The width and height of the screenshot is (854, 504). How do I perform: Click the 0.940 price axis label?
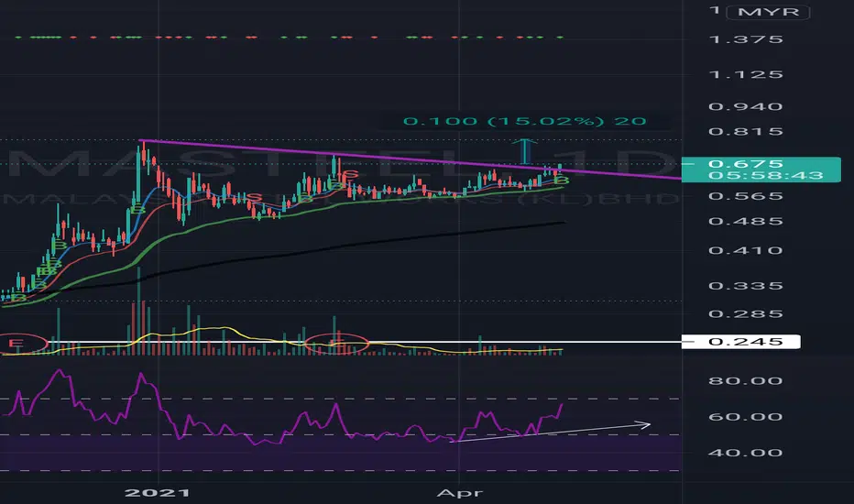(x=746, y=106)
